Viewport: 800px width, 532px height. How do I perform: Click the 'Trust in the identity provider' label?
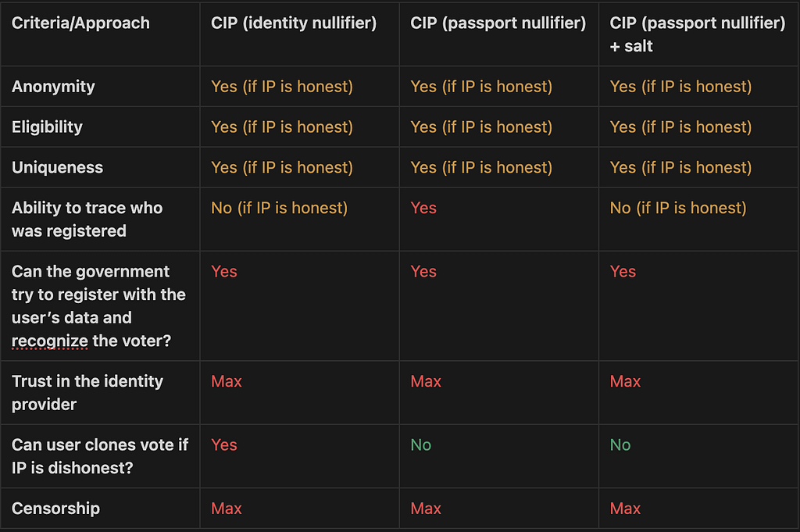pyautogui.click(x=87, y=393)
